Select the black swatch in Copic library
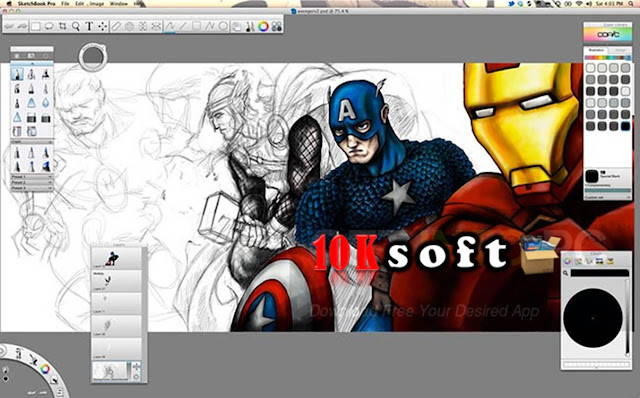The height and width of the screenshot is (398, 640). [625, 127]
